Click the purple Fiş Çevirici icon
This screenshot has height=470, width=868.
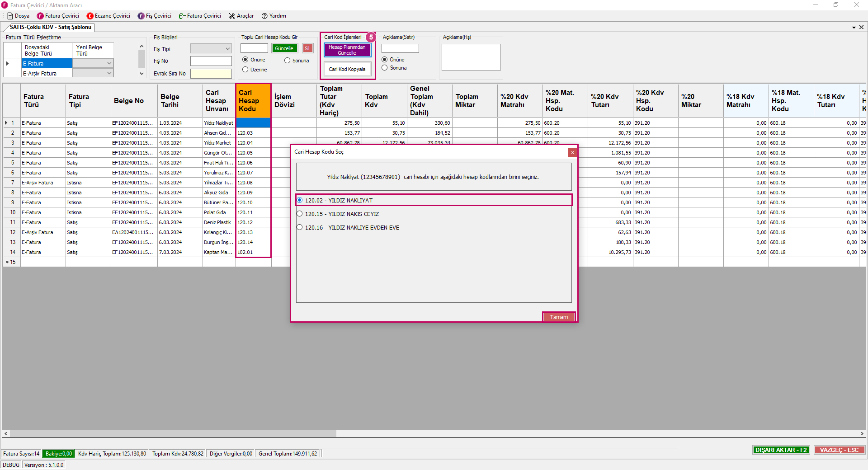pyautogui.click(x=141, y=16)
